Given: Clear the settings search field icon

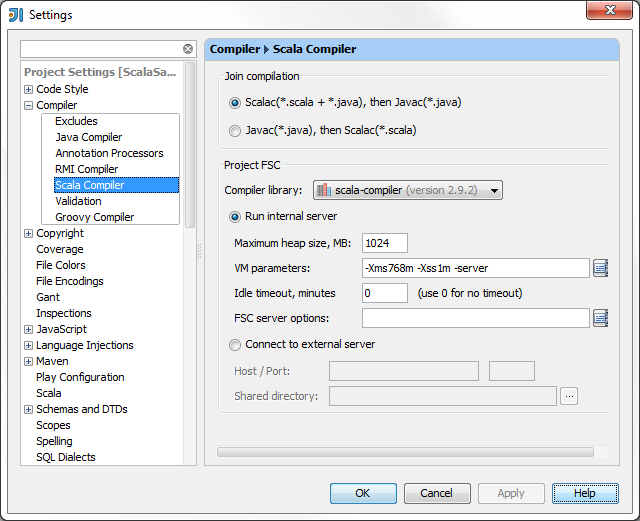Looking at the screenshot, I should pos(188,49).
